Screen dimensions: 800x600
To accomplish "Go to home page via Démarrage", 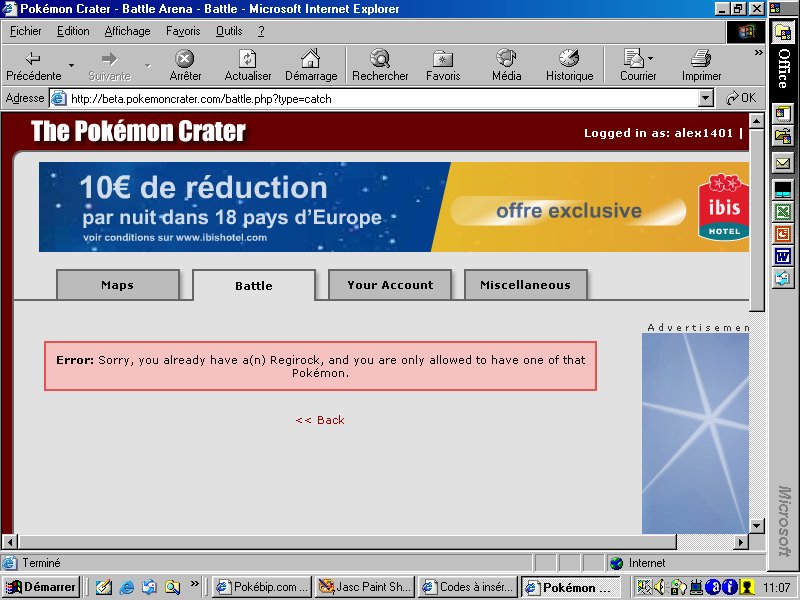I will 311,60.
